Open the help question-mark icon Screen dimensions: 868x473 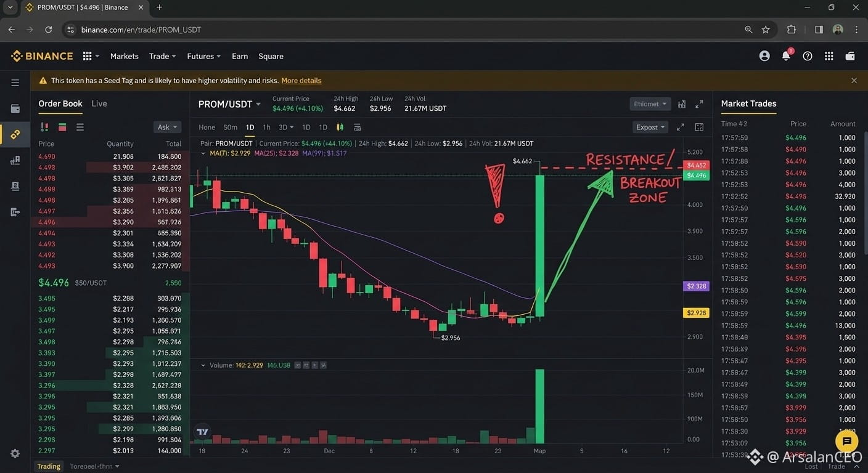coord(808,56)
